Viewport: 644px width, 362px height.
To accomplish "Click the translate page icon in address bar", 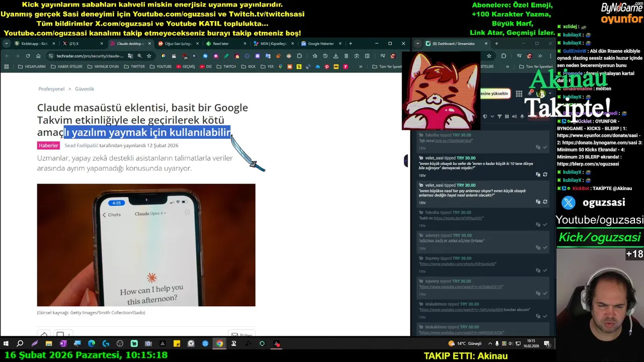I will point(130,56).
